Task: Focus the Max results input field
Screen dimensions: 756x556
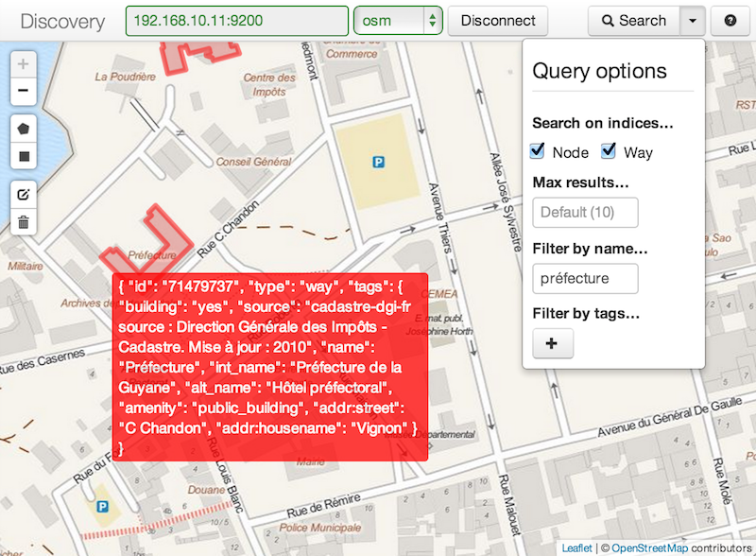Action: pos(585,213)
